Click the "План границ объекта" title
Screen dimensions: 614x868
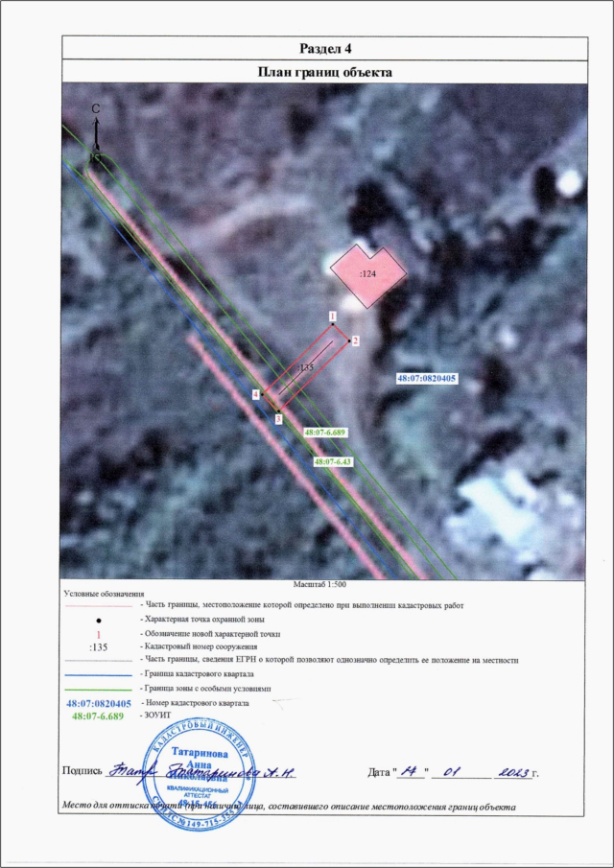[x=325, y=72]
